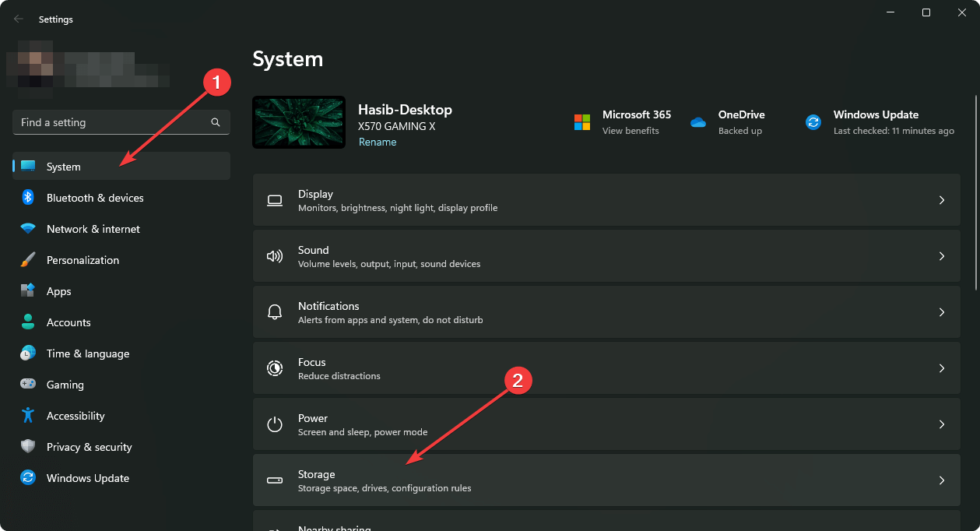The image size is (980, 531).
Task: Click Microsoft 365 View benefits
Action: (631, 131)
